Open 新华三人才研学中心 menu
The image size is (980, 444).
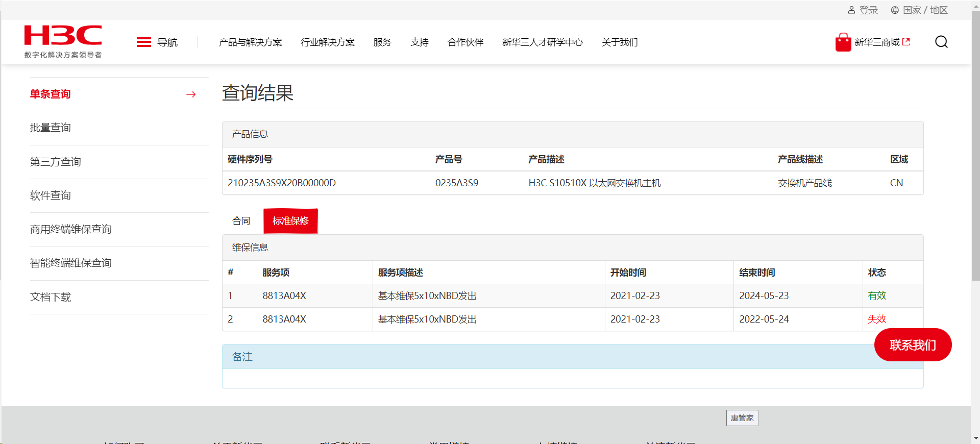tap(543, 42)
